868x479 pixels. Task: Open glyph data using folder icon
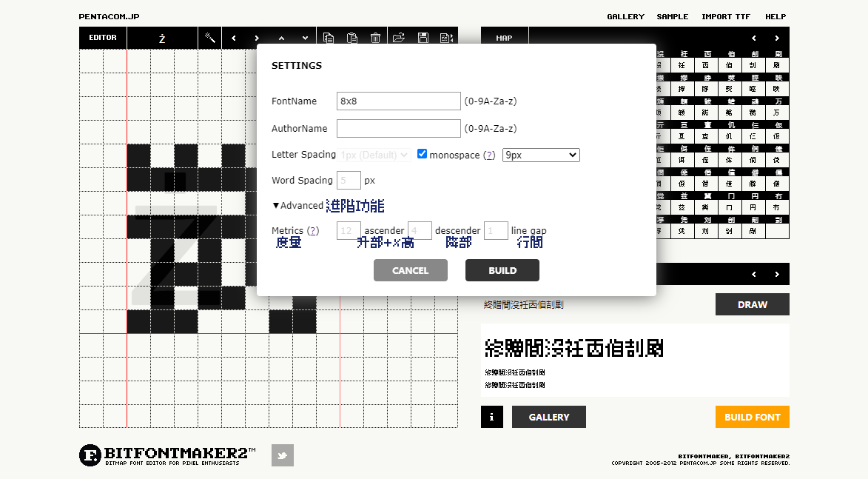tap(399, 37)
